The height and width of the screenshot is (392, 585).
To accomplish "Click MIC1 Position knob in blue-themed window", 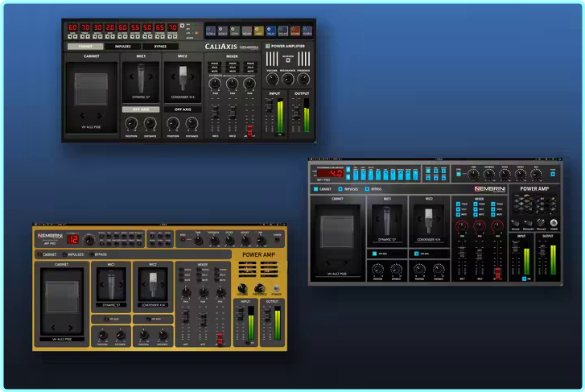I will [x=377, y=269].
